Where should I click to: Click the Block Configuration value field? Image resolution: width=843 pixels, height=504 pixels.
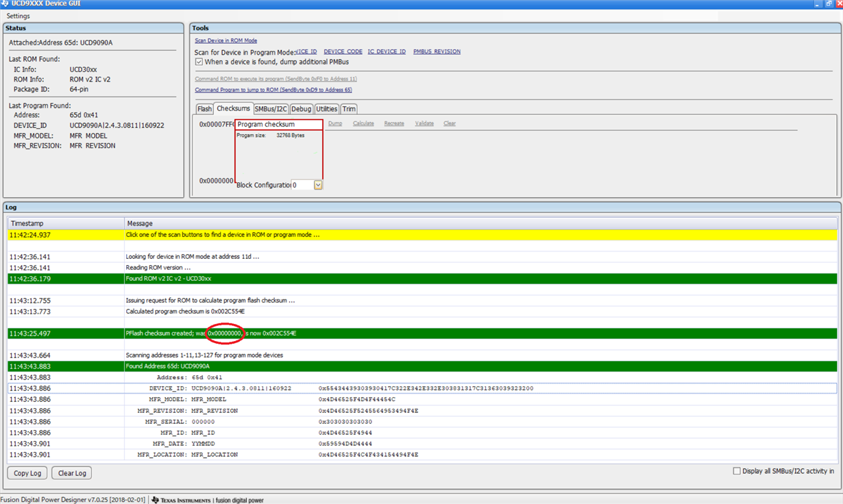[302, 185]
